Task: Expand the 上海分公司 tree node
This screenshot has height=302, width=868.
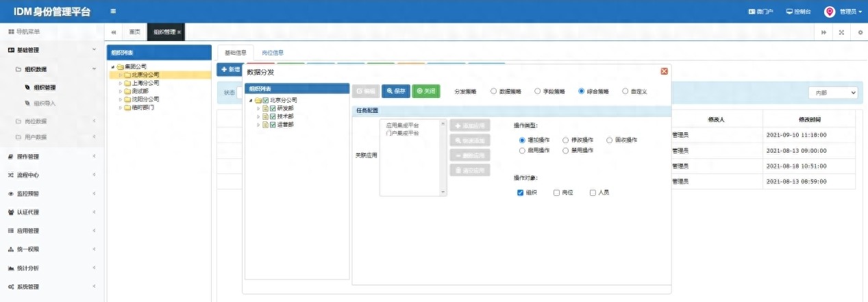Action: [x=120, y=83]
